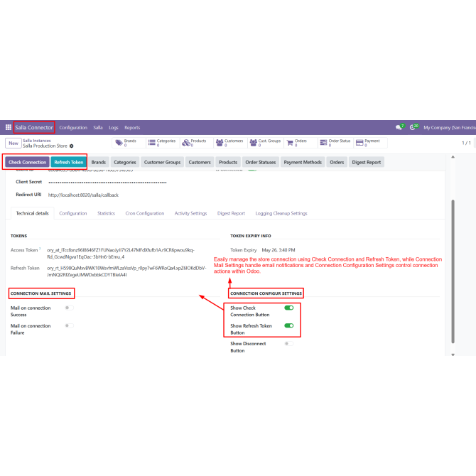Open the Orders cart stat icon
The width and height of the screenshot is (476, 476).
coord(290,143)
